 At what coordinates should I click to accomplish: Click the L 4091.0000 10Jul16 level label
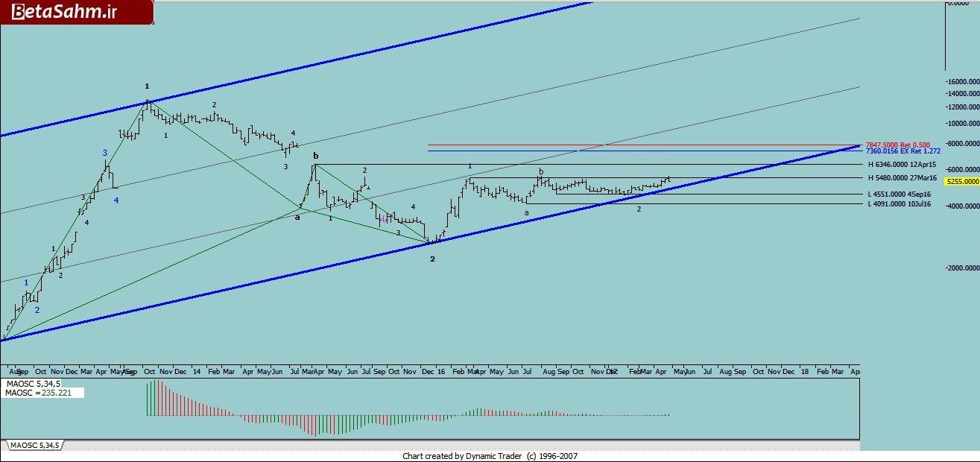(x=899, y=204)
